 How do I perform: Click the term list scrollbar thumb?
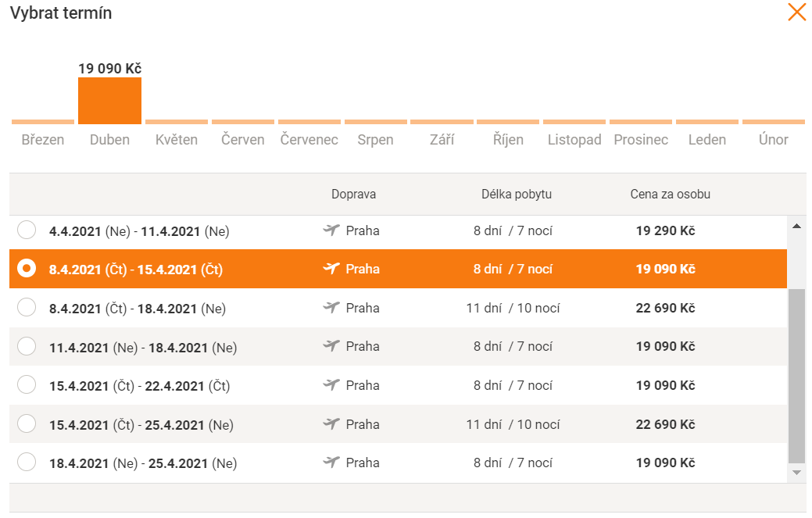pos(797,376)
